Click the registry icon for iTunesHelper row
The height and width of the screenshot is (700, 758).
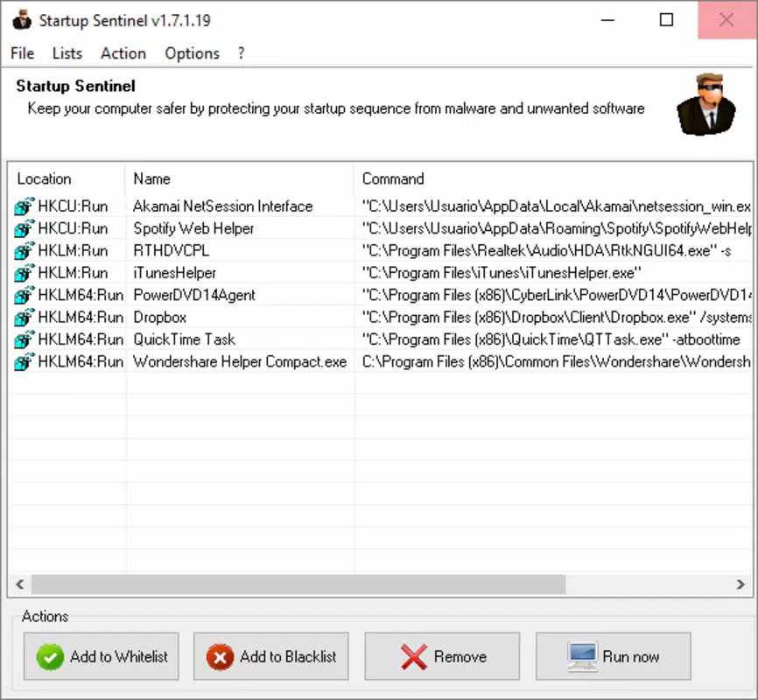25,273
